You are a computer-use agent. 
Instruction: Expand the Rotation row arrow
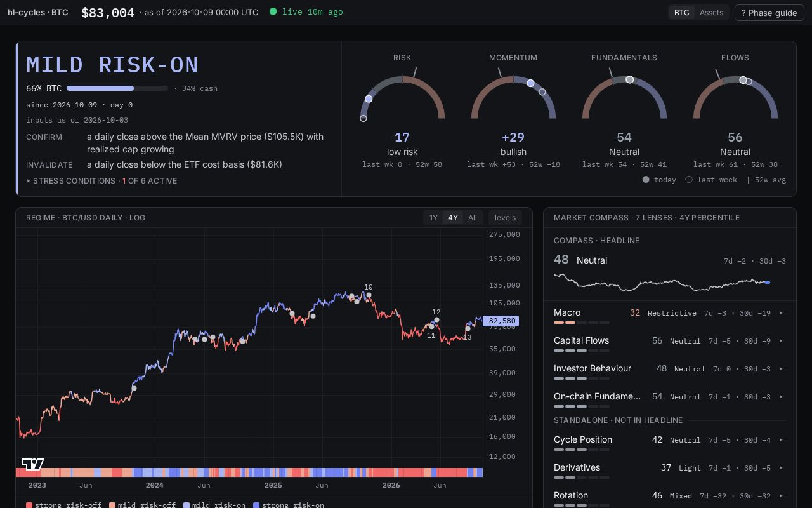click(x=781, y=496)
